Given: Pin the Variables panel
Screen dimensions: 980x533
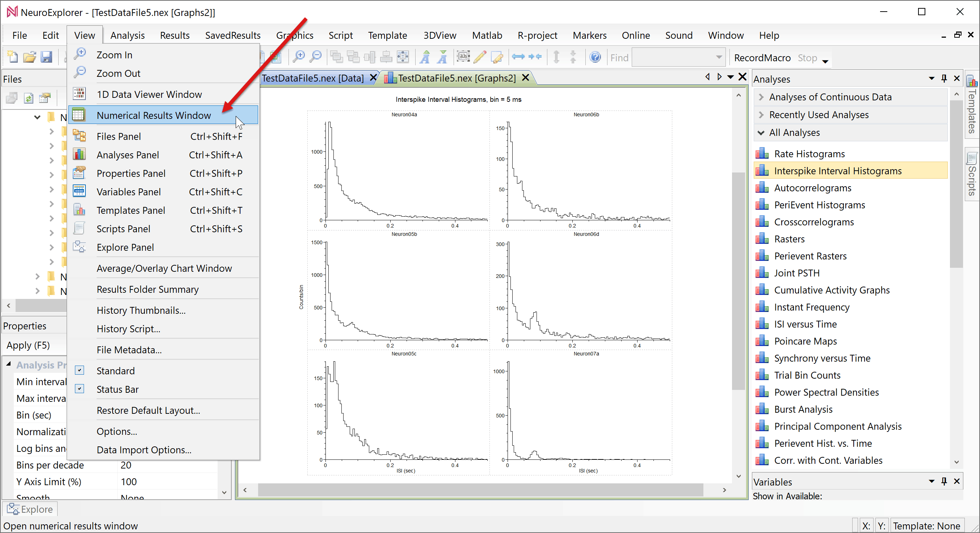Looking at the screenshot, I should coord(944,482).
